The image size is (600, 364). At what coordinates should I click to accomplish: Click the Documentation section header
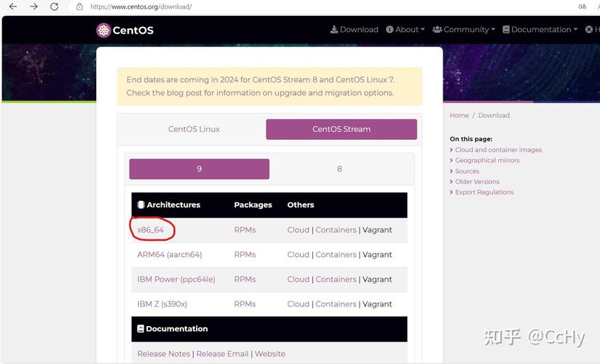[x=172, y=329]
